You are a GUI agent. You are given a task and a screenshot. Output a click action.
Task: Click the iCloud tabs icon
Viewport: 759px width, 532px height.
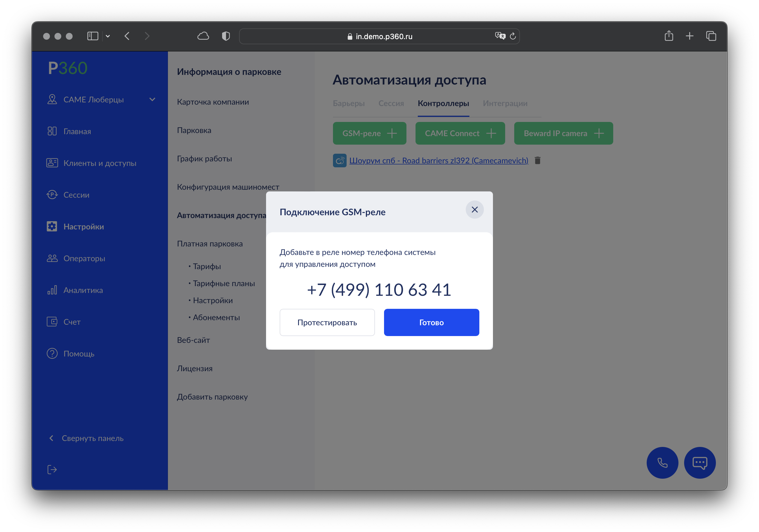(203, 36)
